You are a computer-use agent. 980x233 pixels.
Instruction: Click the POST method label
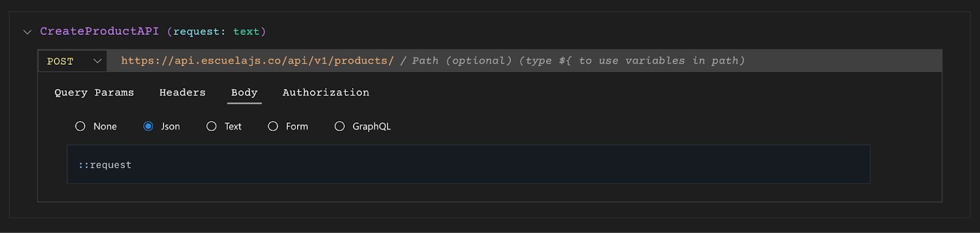[60, 61]
